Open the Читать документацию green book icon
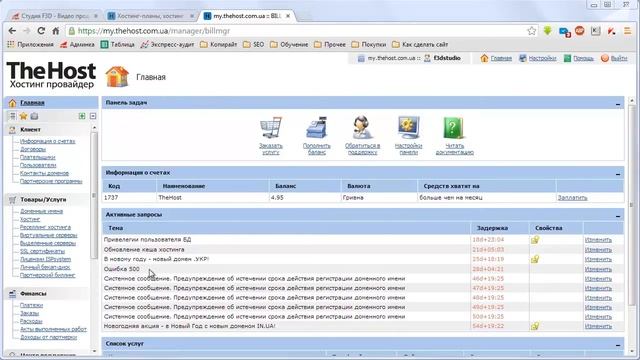This screenshot has width=640, height=360. pos(453,128)
